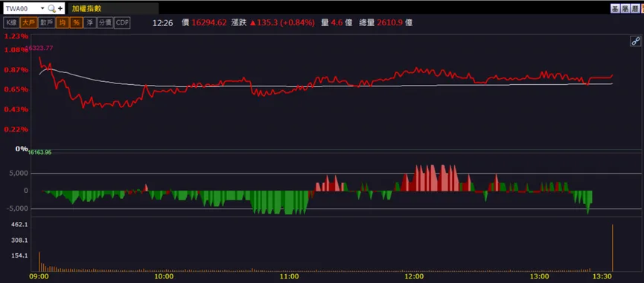This screenshot has width=644, height=283.
Task: Click the price value 16294.62
Action: point(209,23)
